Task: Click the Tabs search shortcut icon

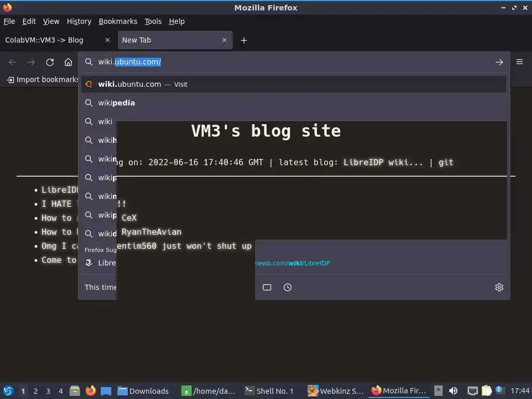Action: tap(267, 287)
